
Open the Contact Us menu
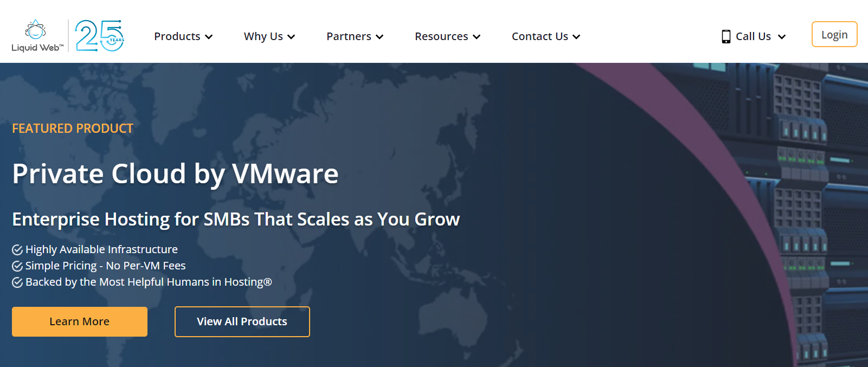[x=546, y=36]
